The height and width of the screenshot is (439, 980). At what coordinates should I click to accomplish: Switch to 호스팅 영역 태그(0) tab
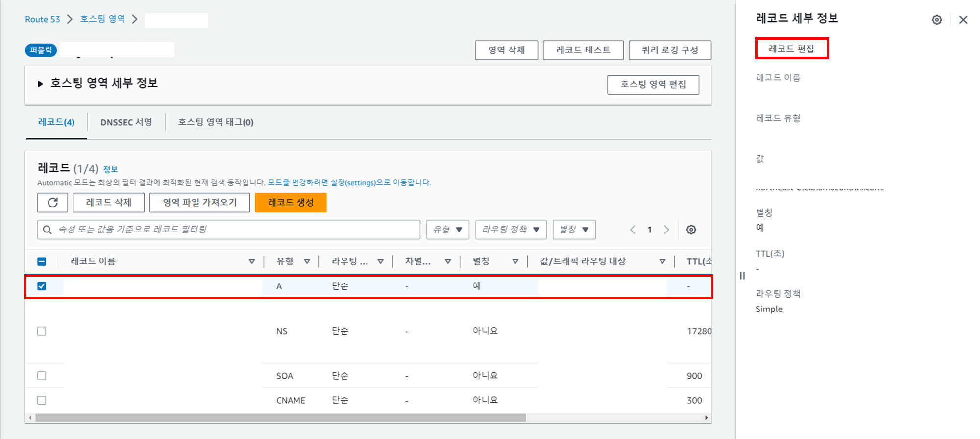tap(216, 122)
